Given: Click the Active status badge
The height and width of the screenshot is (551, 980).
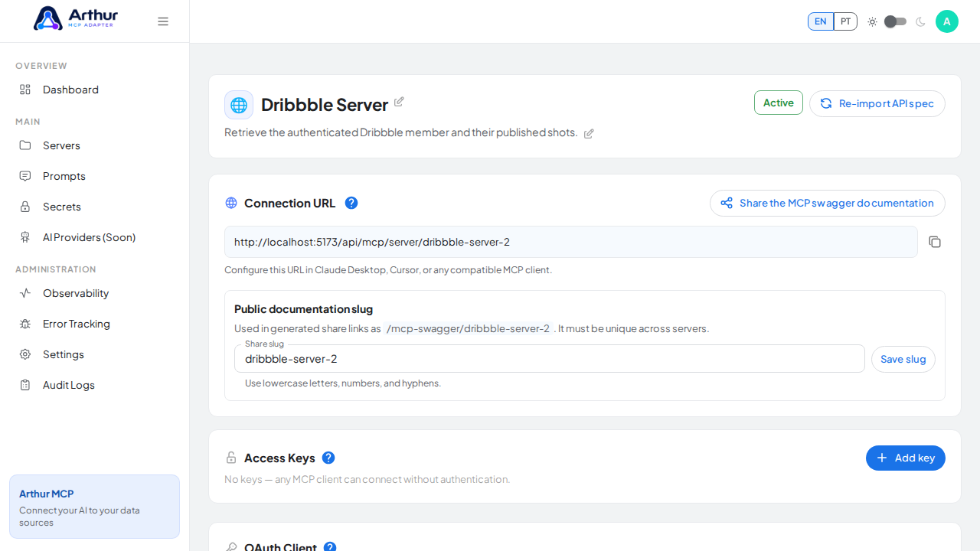Looking at the screenshot, I should click(x=779, y=103).
